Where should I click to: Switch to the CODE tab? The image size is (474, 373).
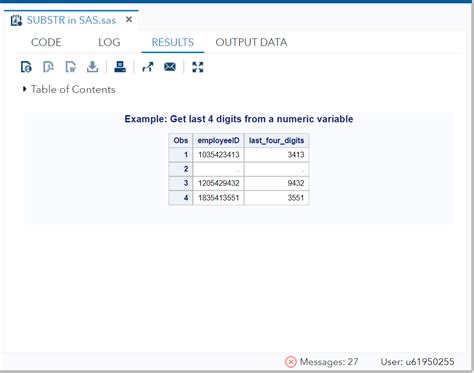coord(46,42)
